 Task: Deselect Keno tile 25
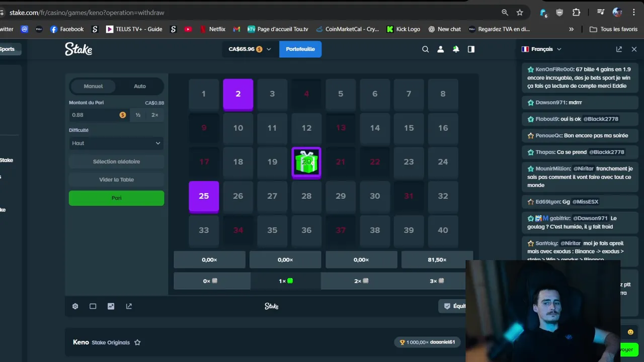coord(204,196)
